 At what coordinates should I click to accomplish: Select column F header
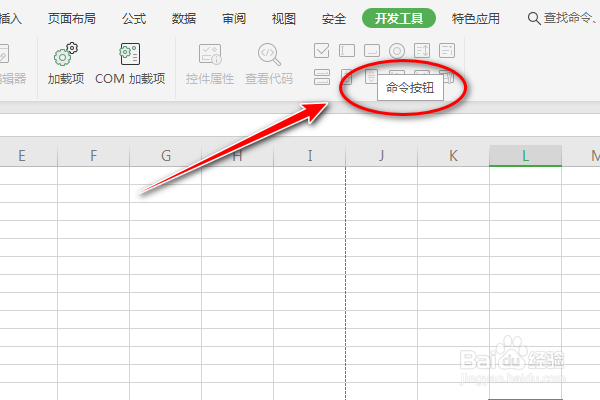[x=93, y=156]
